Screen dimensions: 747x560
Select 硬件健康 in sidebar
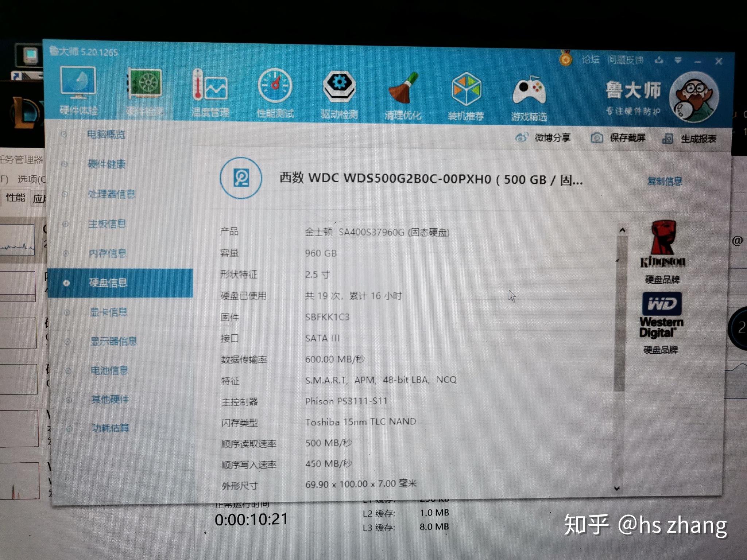click(107, 164)
